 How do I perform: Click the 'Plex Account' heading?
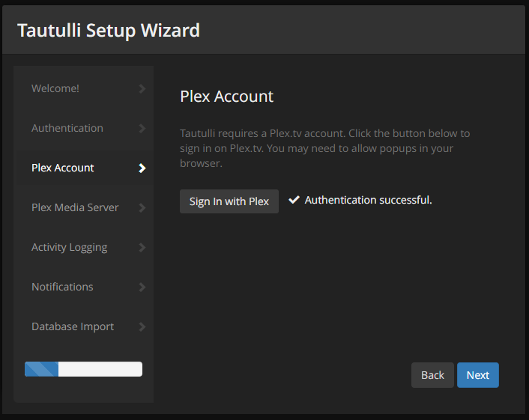[226, 97]
